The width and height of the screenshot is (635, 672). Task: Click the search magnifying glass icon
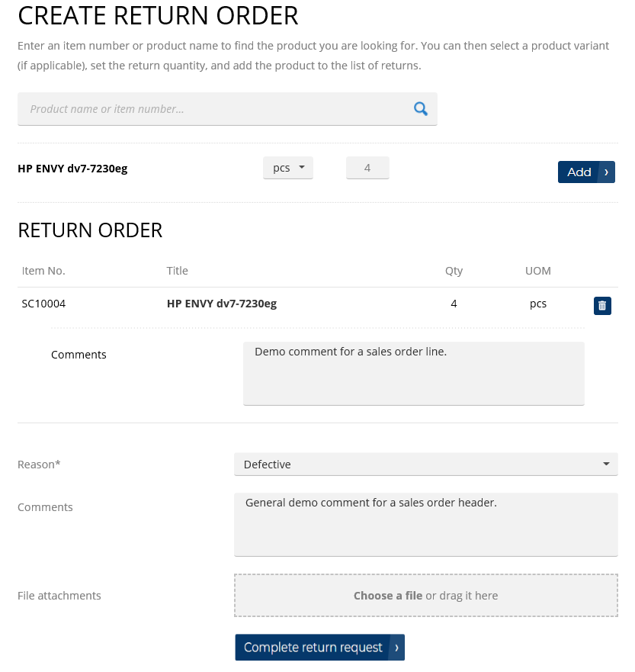pos(420,108)
